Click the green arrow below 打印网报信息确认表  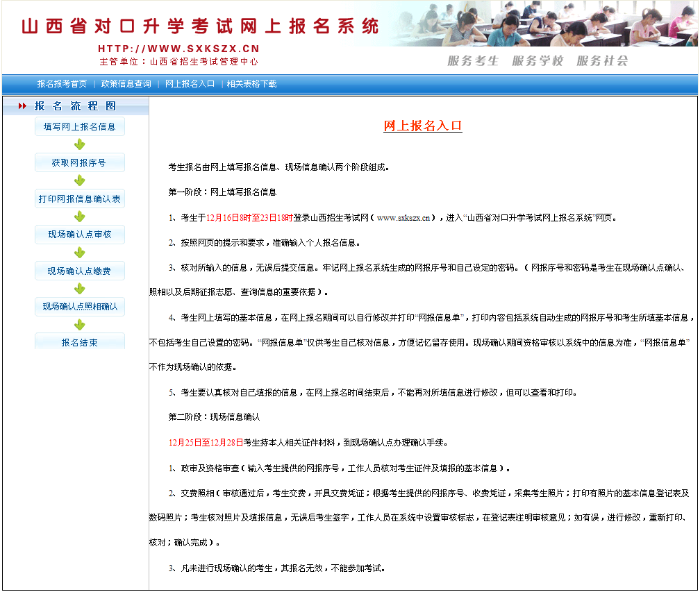[x=80, y=217]
